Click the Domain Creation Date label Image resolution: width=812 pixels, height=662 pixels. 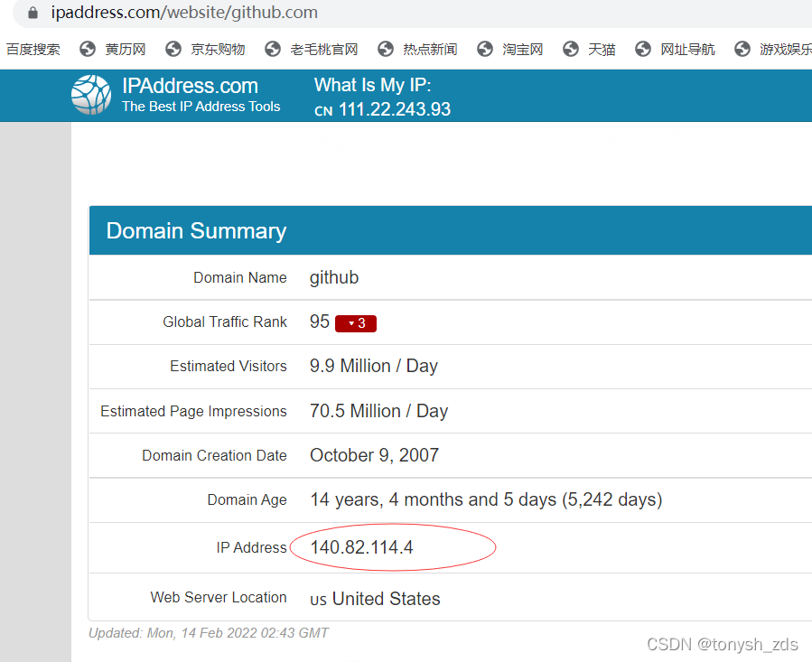point(214,455)
